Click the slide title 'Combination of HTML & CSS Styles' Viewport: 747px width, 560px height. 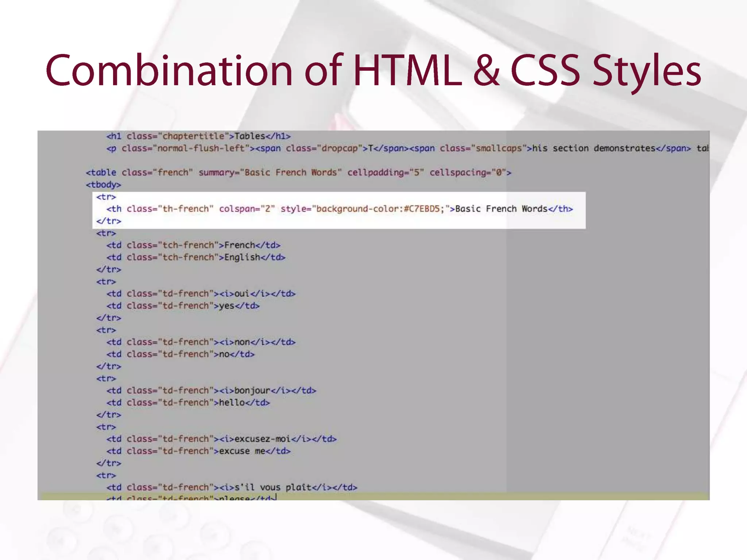pos(373,70)
